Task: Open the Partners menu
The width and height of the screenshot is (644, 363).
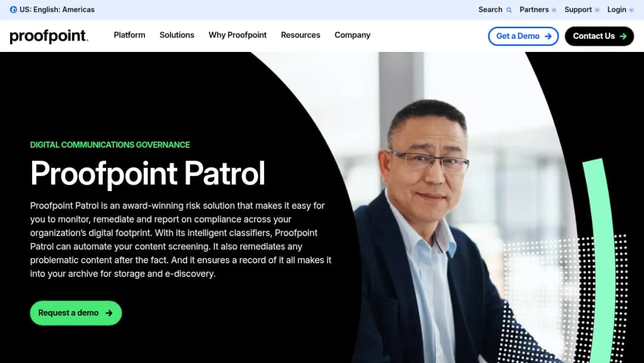Action: tap(534, 10)
